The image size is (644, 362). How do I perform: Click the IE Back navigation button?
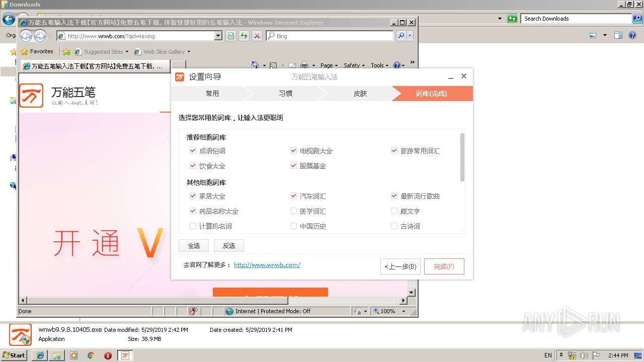(26, 36)
